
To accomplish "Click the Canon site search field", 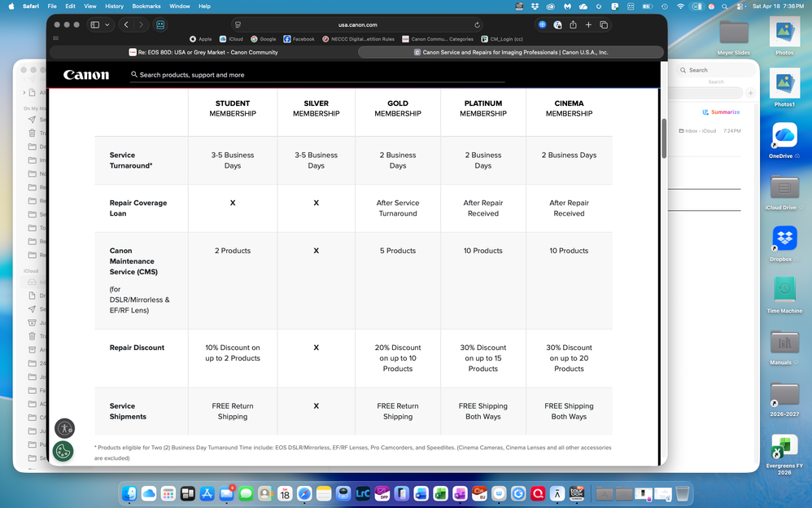I will pyautogui.click(x=317, y=75).
